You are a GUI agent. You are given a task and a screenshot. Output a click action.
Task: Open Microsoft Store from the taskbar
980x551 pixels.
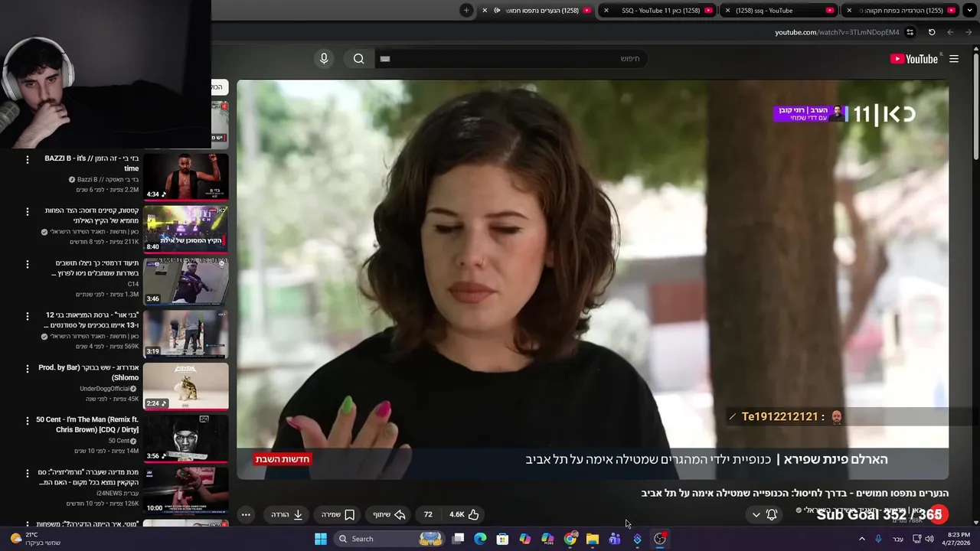[x=502, y=539]
